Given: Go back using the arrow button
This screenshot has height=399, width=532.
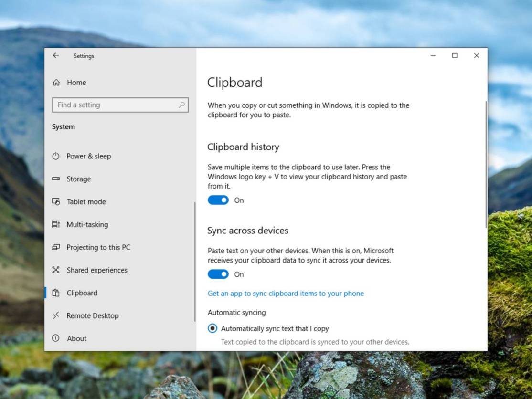Looking at the screenshot, I should click(55, 56).
